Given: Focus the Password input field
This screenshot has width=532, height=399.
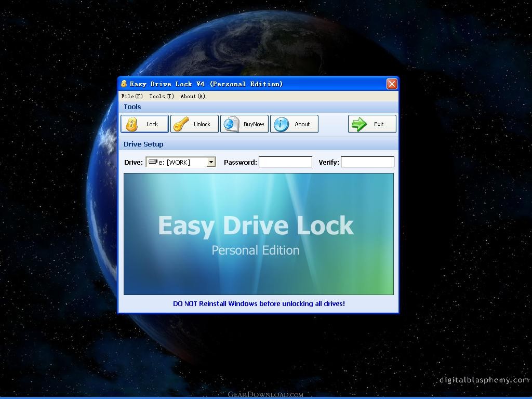Looking at the screenshot, I should [285, 162].
